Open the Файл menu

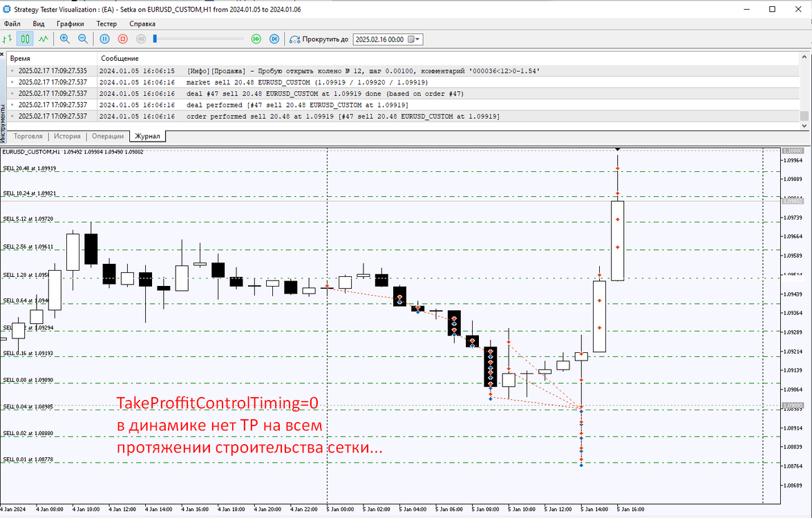coord(12,23)
